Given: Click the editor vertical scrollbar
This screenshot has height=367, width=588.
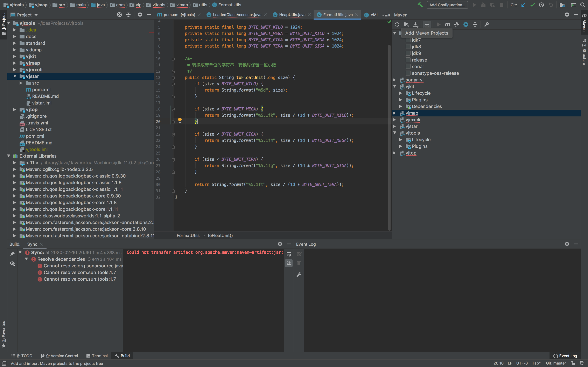Looking at the screenshot, I should [389, 136].
